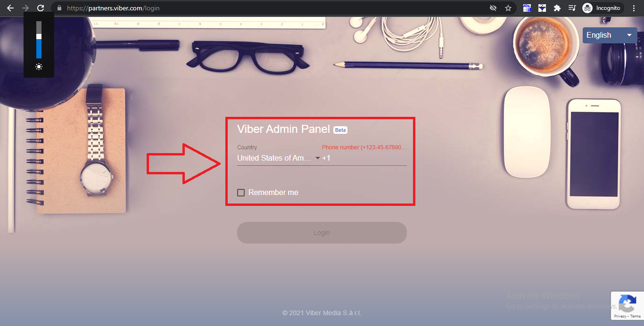Open the reCAPTCHA Privacy link

620,317
